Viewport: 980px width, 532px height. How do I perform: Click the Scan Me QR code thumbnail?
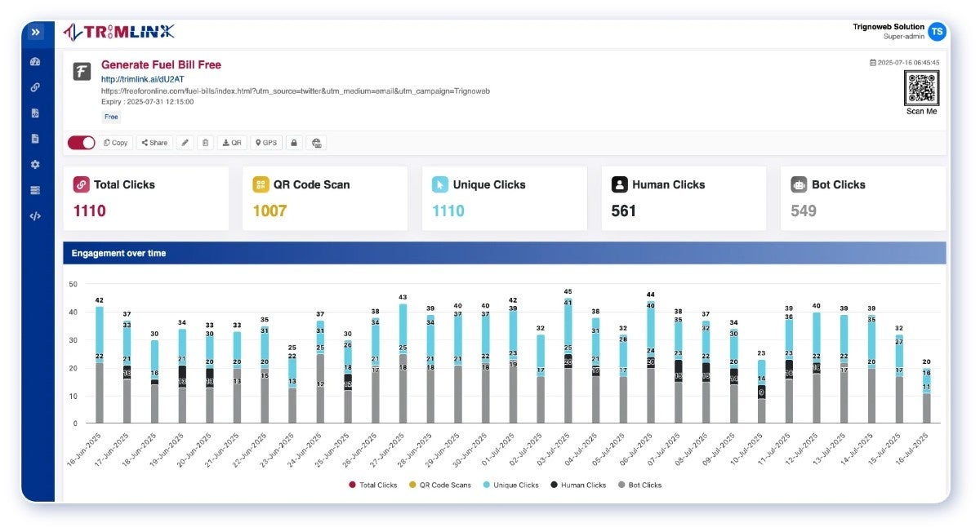[921, 88]
